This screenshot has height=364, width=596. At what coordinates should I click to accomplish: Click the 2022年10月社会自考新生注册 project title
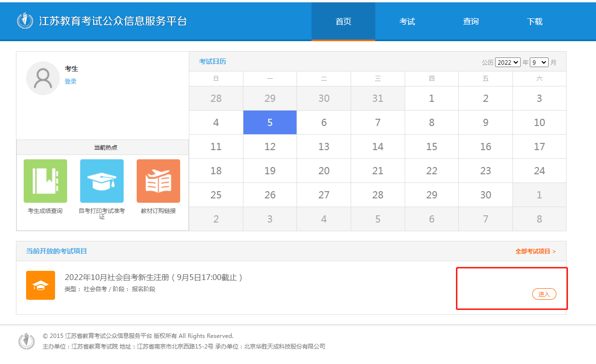[x=154, y=278]
